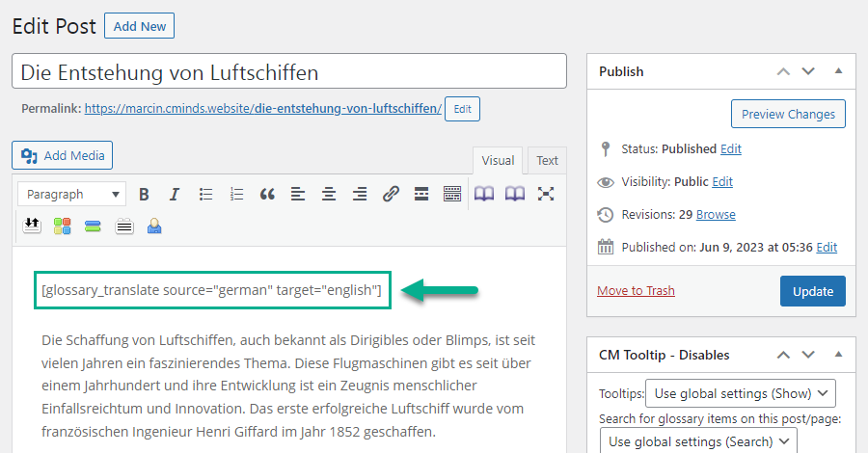Click the Add New post button

click(x=140, y=26)
